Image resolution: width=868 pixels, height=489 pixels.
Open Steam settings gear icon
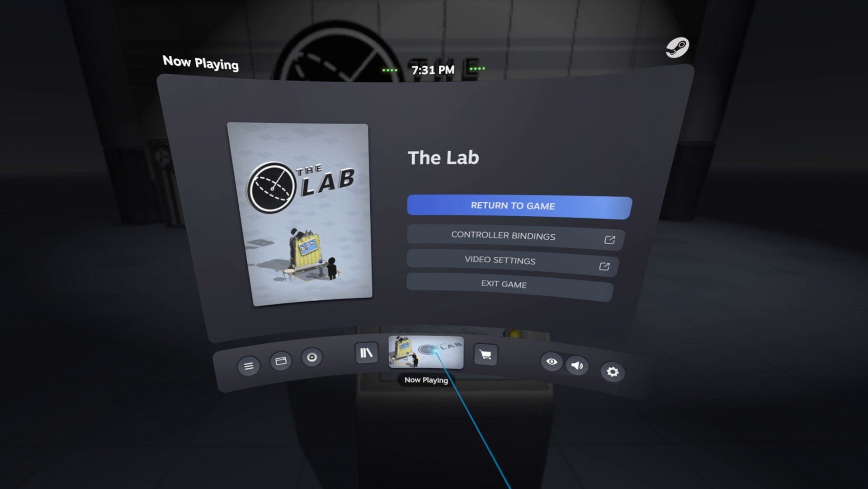coord(612,371)
